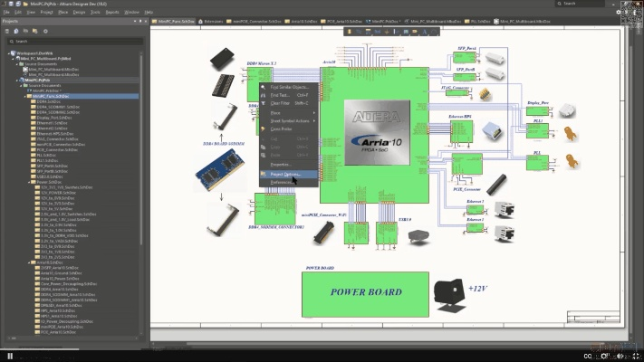Open the Design menu in menu bar
644x362 pixels.
click(x=78, y=12)
